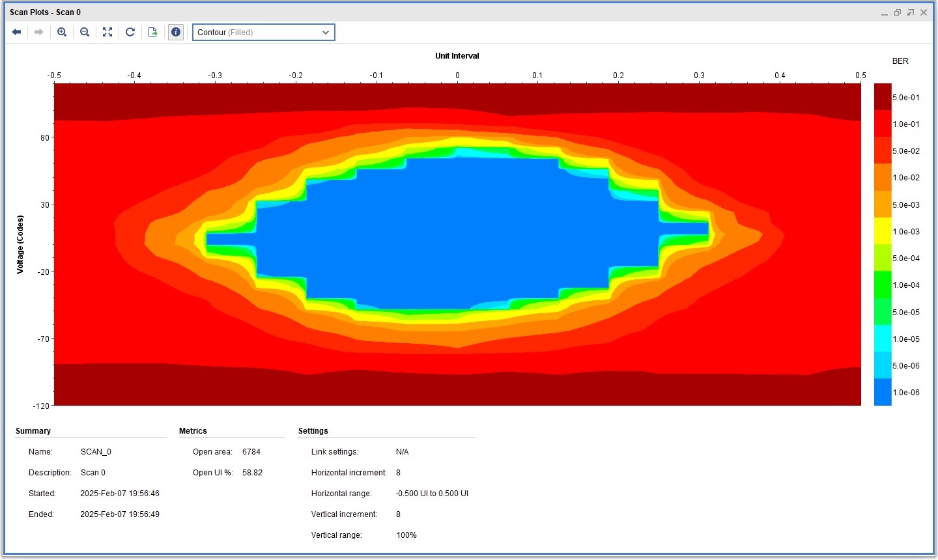Image resolution: width=938 pixels, height=560 pixels.
Task: Float the Scan Plots panel
Action: [x=911, y=12]
